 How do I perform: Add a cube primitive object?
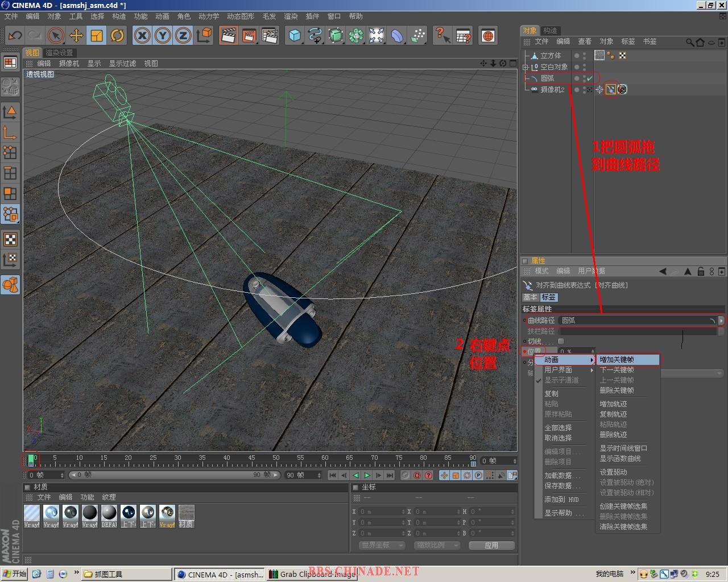point(295,36)
